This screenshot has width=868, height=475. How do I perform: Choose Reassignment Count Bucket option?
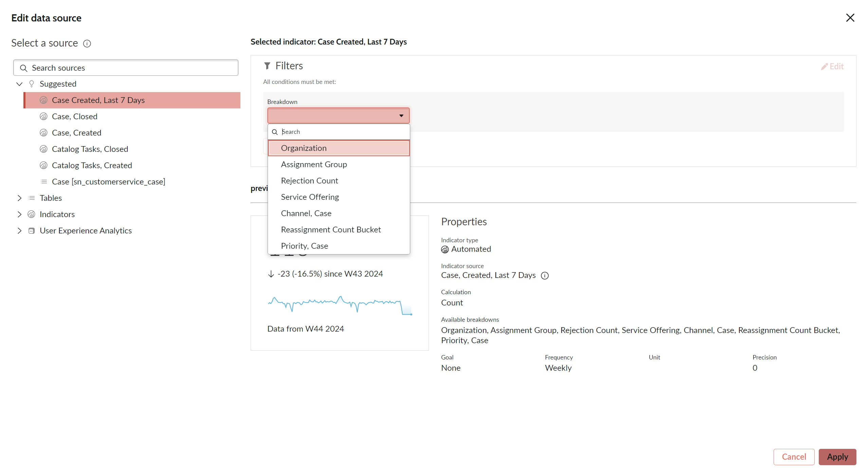(x=339, y=230)
